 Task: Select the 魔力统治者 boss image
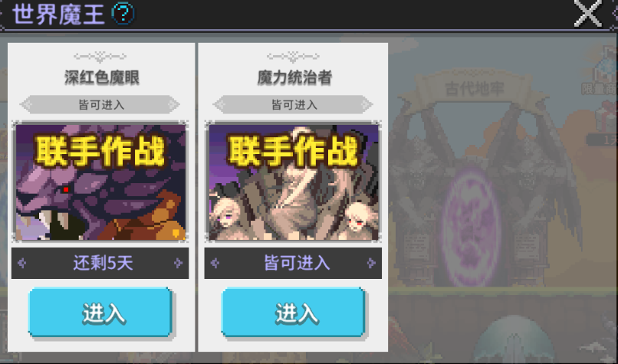[x=293, y=182]
